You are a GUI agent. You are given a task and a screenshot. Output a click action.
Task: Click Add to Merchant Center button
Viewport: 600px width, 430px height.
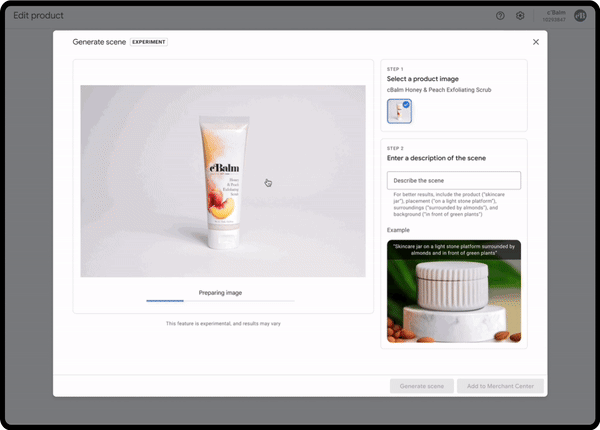coord(500,386)
